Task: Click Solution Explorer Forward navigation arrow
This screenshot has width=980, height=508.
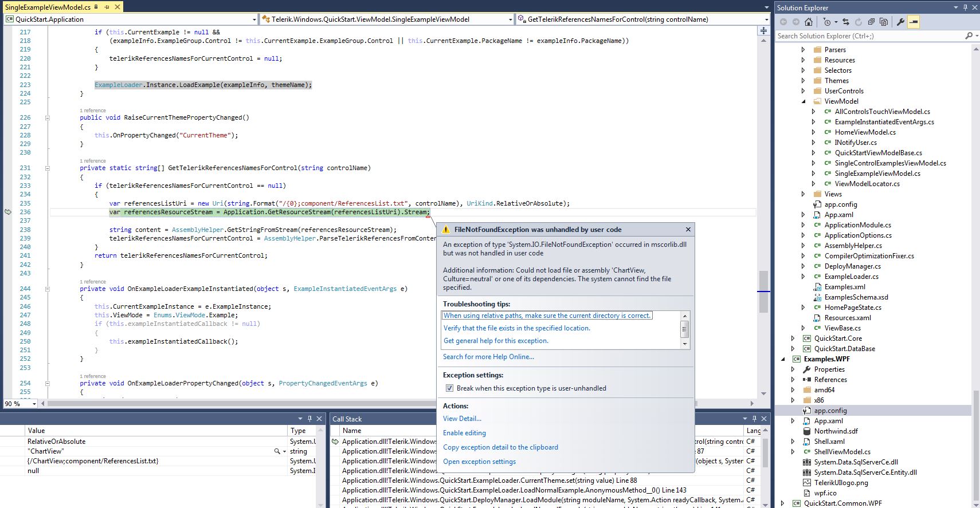Action: pyautogui.click(x=795, y=22)
